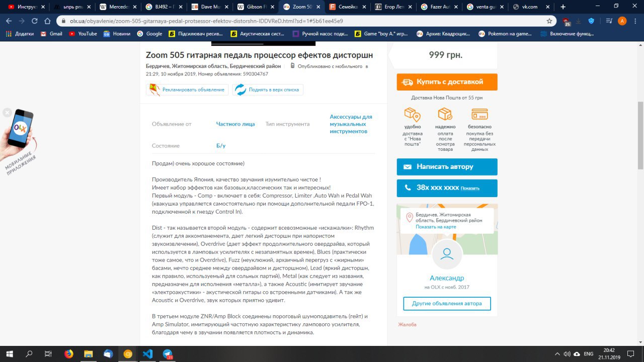
Task: Bookmark this page with the star
Action: (x=549, y=21)
